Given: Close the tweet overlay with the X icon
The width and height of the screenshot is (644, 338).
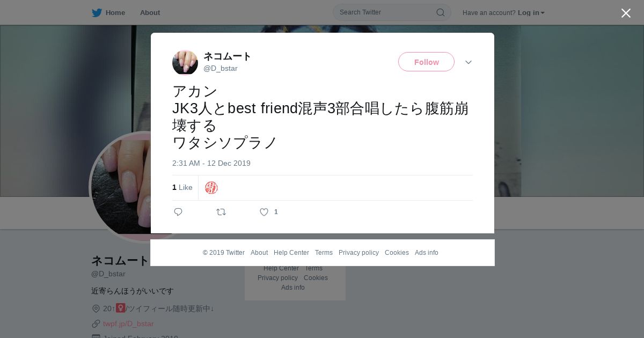Looking at the screenshot, I should [626, 13].
